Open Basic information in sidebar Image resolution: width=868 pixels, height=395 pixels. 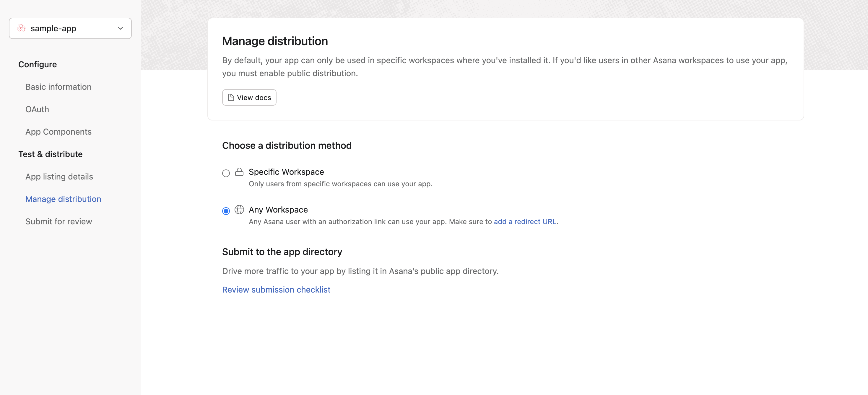58,87
